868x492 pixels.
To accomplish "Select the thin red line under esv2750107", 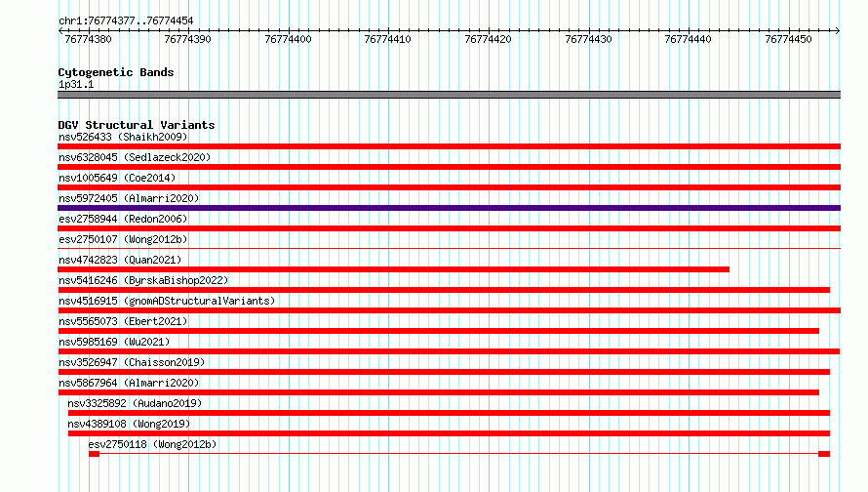I will (449, 248).
